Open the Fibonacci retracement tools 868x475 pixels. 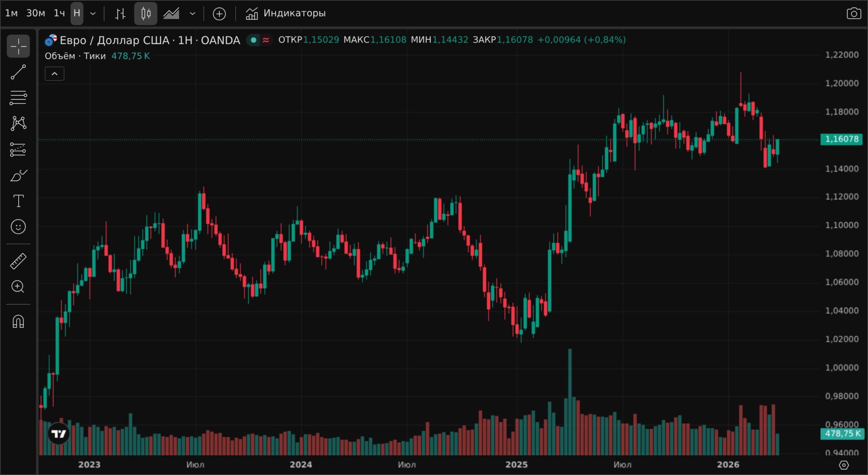(18, 98)
